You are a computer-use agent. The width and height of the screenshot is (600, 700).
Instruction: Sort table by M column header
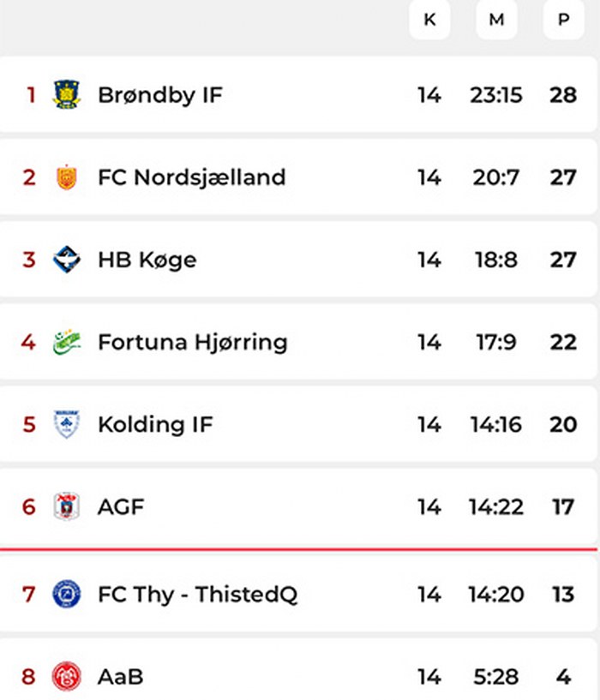click(x=496, y=20)
